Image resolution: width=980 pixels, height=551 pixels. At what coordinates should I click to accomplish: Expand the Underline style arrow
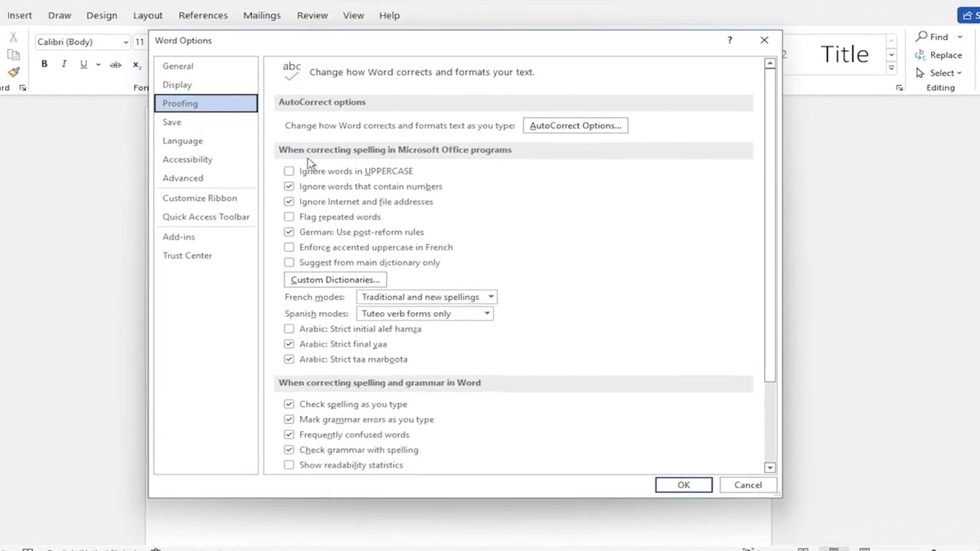pyautogui.click(x=98, y=64)
